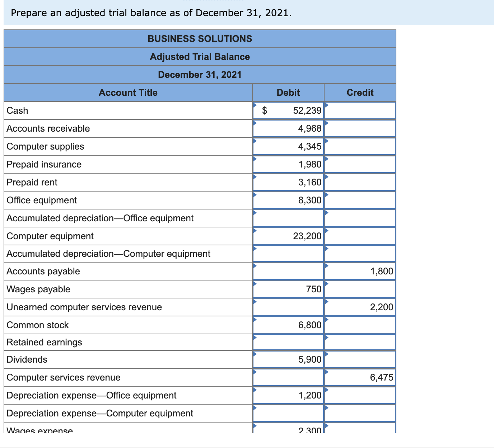Click Accumulated depreciation—Computer equipment credit field
This screenshot has height=448, width=494.
click(360, 254)
